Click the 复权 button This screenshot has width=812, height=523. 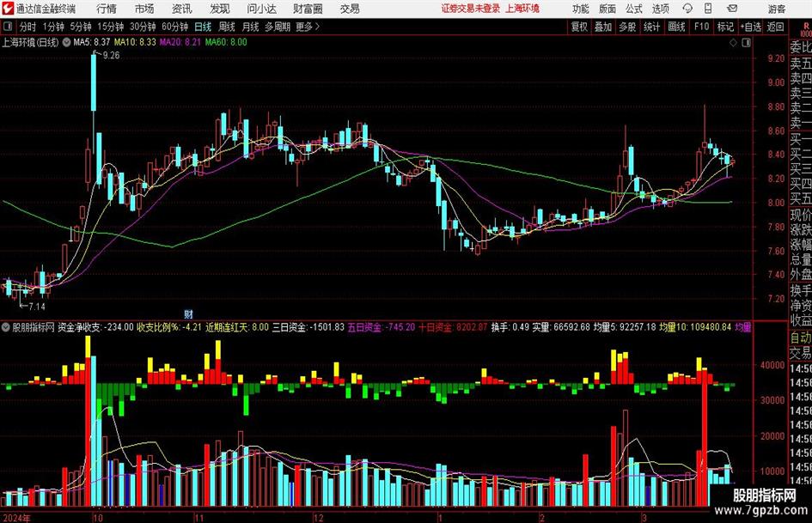coord(579,27)
